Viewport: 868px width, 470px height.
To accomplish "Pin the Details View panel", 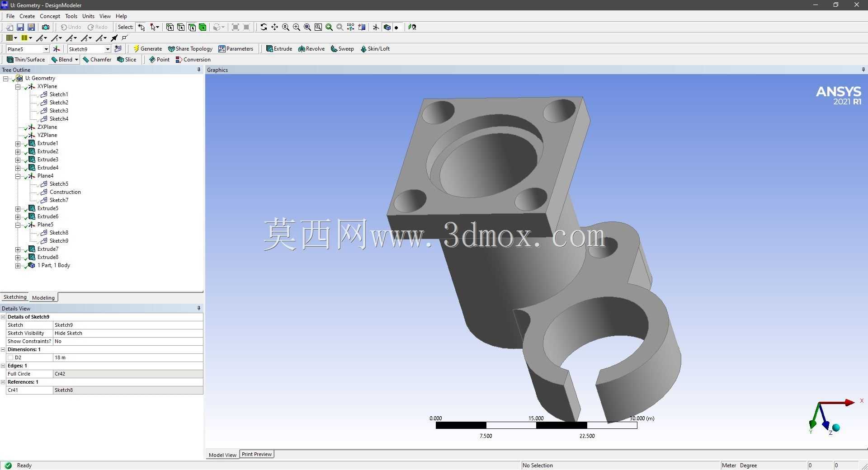I will click(199, 308).
